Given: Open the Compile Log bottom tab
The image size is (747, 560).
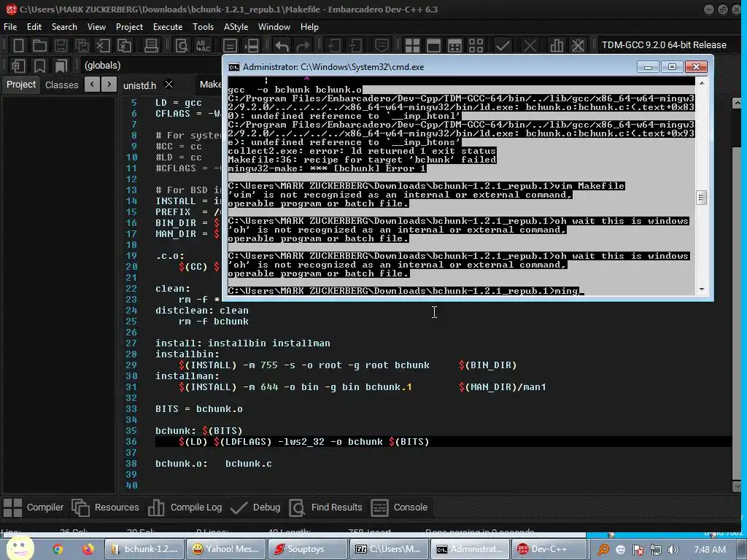Looking at the screenshot, I should pyautogui.click(x=185, y=507).
